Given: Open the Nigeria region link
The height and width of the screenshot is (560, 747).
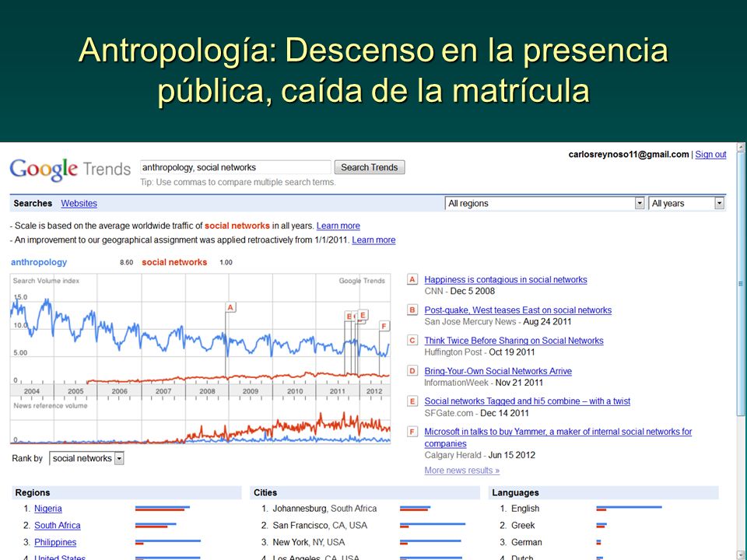Looking at the screenshot, I should (48, 509).
